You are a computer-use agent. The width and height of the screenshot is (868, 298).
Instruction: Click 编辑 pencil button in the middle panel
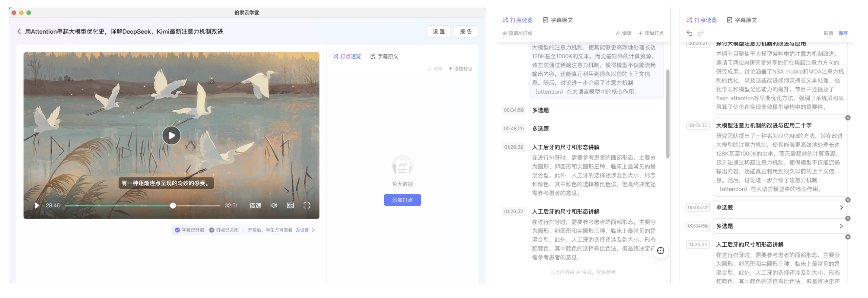click(x=624, y=33)
